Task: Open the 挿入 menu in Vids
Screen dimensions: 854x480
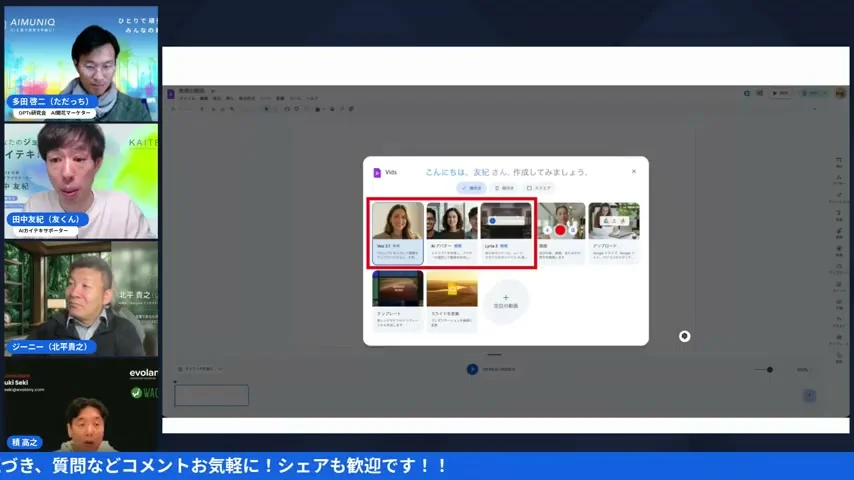Action: tap(229, 99)
